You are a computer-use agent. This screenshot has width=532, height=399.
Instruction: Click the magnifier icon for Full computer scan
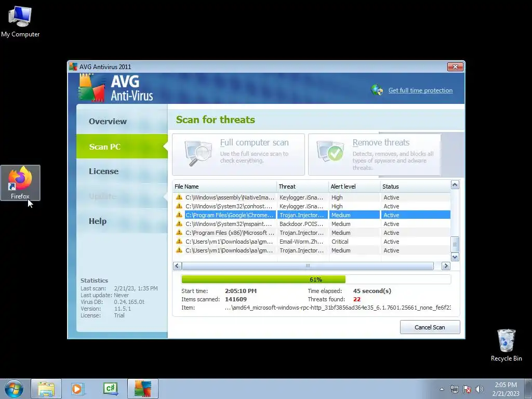(x=198, y=153)
